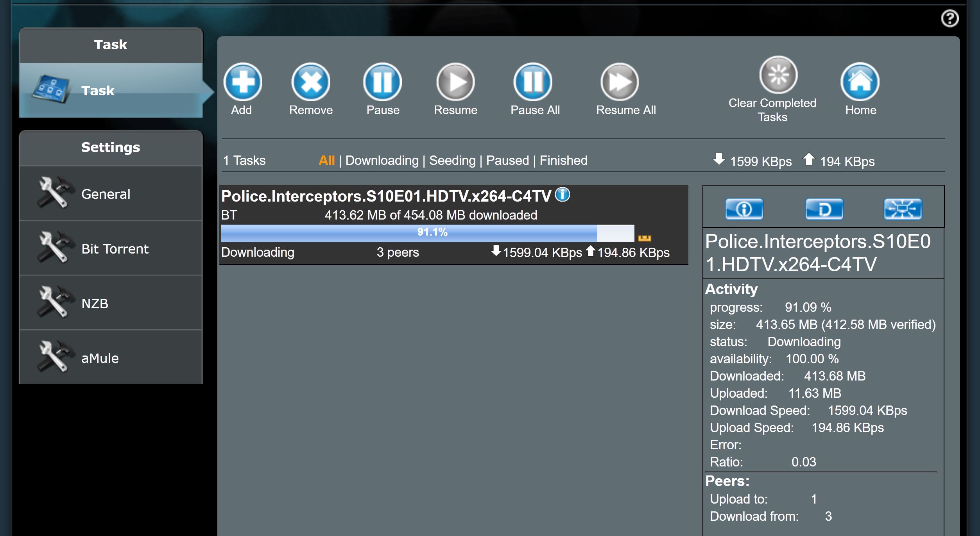Open the detail panel info tab icon
Viewport: 980px width, 536px height.
744,209
